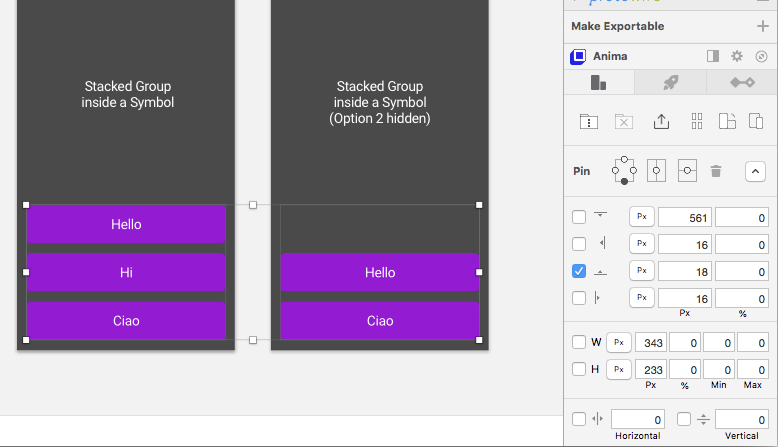778x447 pixels.
Task: Switch to the Anima layout tab
Action: coord(599,83)
